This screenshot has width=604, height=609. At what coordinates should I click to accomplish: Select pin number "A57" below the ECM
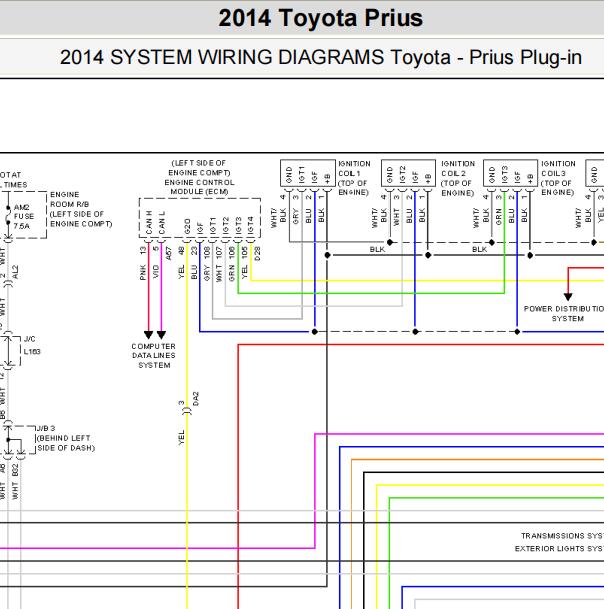pyautogui.click(x=168, y=253)
